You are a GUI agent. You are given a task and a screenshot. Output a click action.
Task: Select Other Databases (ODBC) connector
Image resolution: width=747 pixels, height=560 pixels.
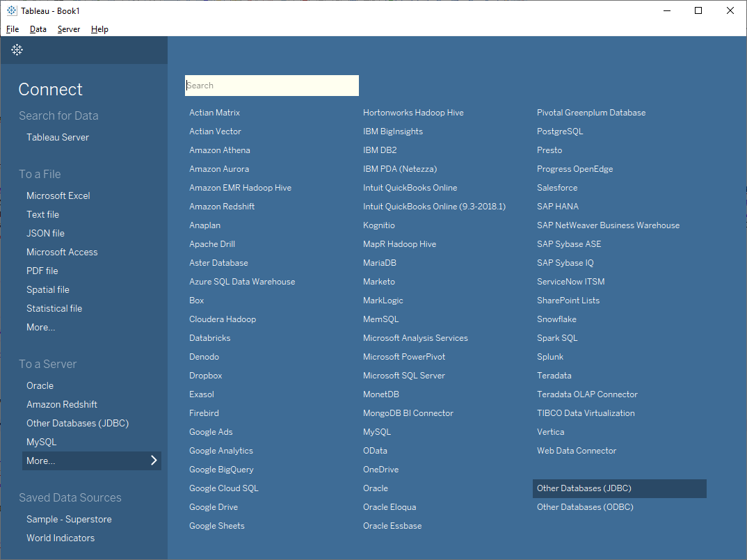coord(585,507)
